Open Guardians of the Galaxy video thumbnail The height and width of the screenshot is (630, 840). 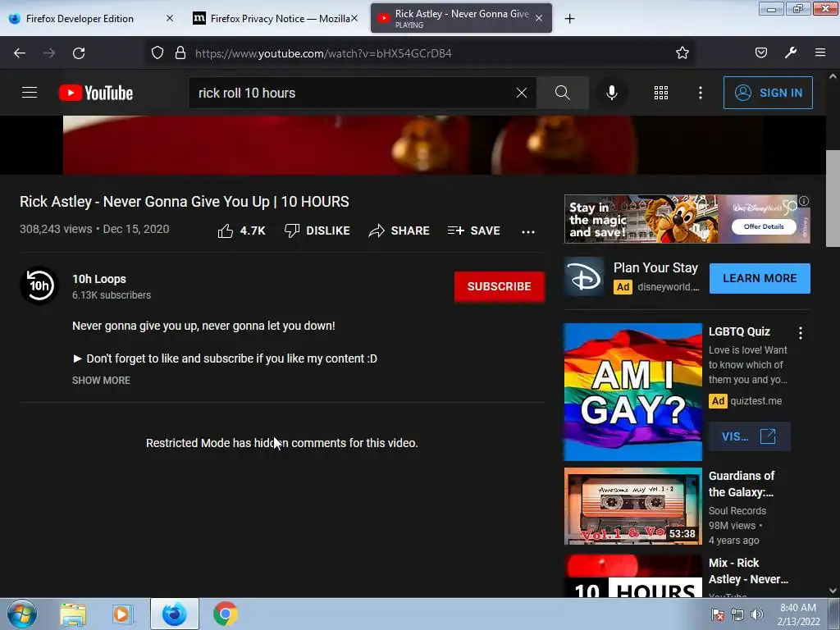[x=632, y=506]
